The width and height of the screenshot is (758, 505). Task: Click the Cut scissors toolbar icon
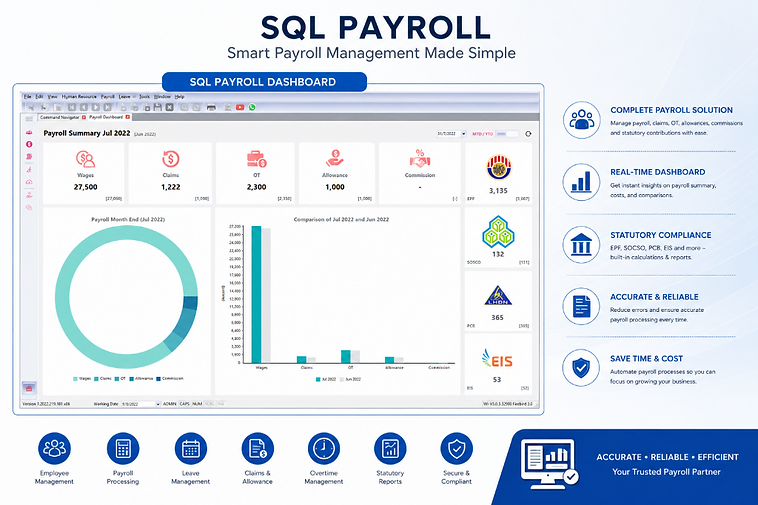[31, 107]
